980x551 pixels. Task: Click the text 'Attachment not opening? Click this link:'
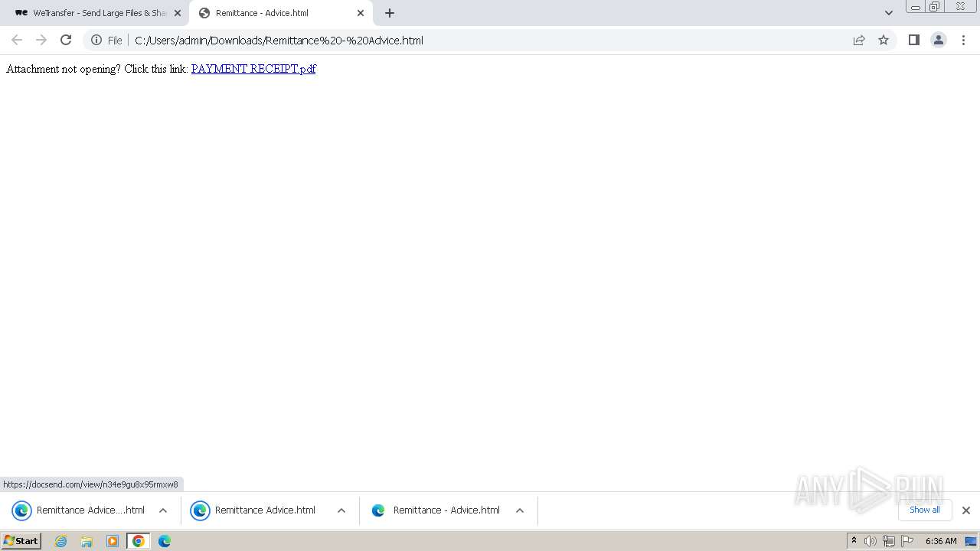tap(97, 69)
